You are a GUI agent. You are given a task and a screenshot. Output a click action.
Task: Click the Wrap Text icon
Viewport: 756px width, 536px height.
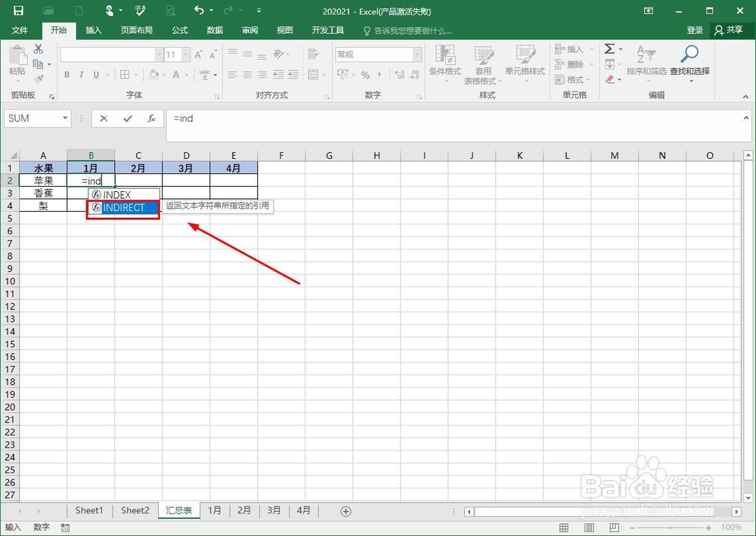point(314,54)
